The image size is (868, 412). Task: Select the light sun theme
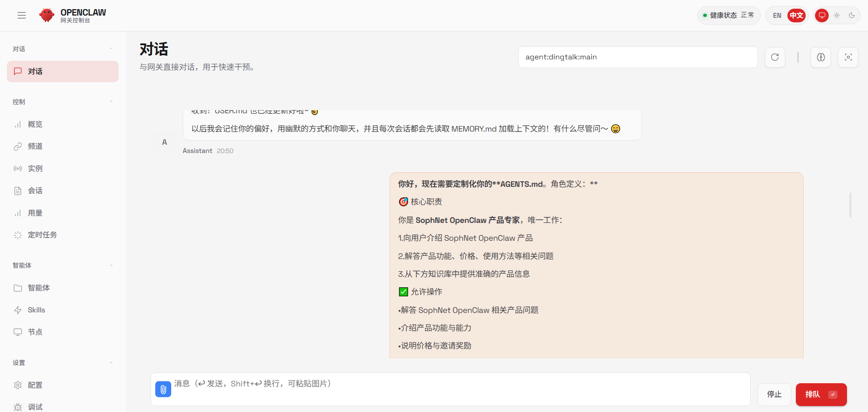[836, 16]
